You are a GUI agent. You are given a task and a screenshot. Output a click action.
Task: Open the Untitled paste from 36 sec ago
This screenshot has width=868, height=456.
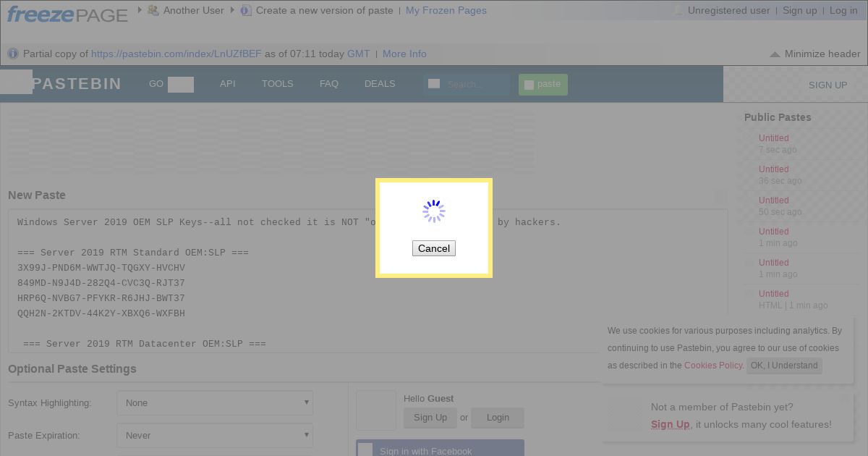(x=773, y=169)
